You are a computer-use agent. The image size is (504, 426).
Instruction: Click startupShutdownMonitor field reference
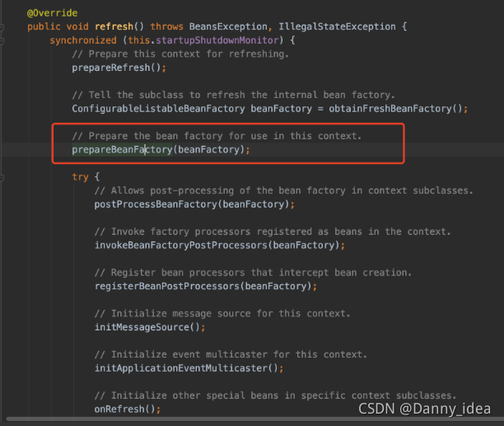coord(217,40)
